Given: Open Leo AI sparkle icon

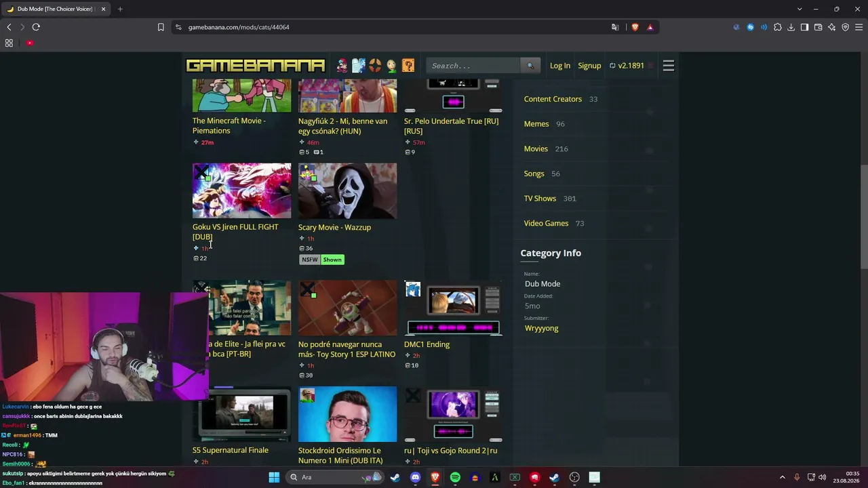Looking at the screenshot, I should [x=832, y=27].
